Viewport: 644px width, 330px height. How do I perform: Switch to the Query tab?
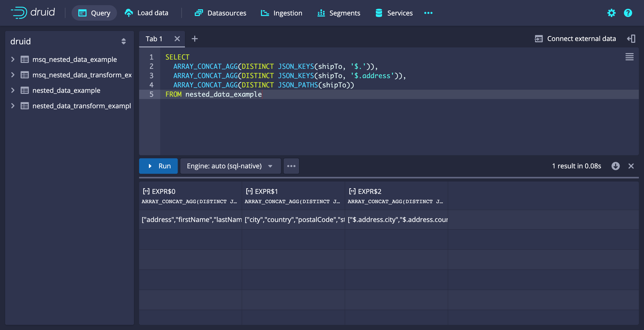94,13
